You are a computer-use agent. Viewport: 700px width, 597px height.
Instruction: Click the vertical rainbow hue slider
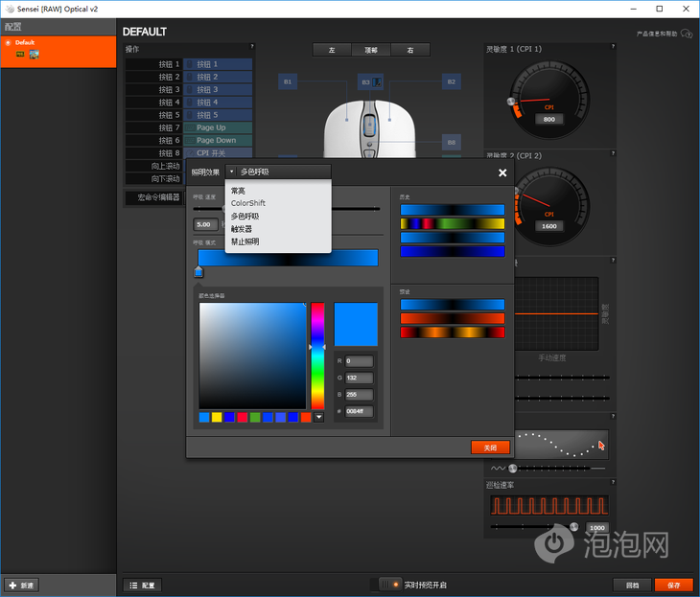317,356
